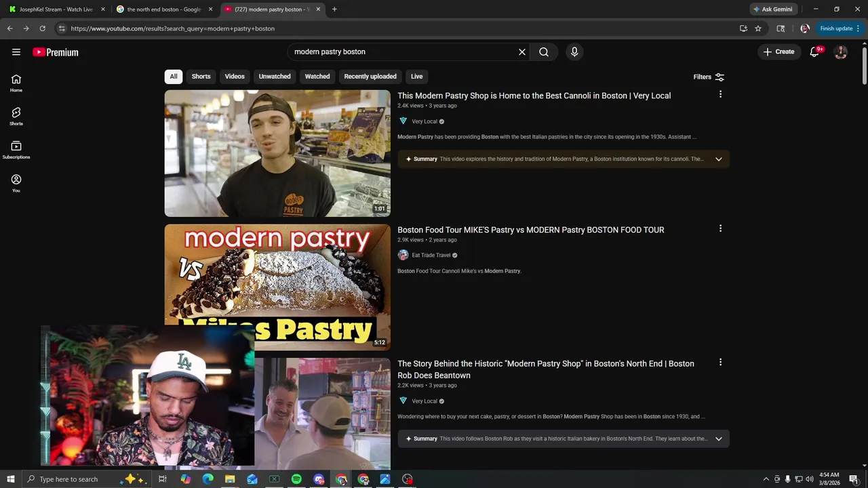Viewport: 868px width, 488px height.
Task: Open the volume control in the system tray
Action: (810, 479)
